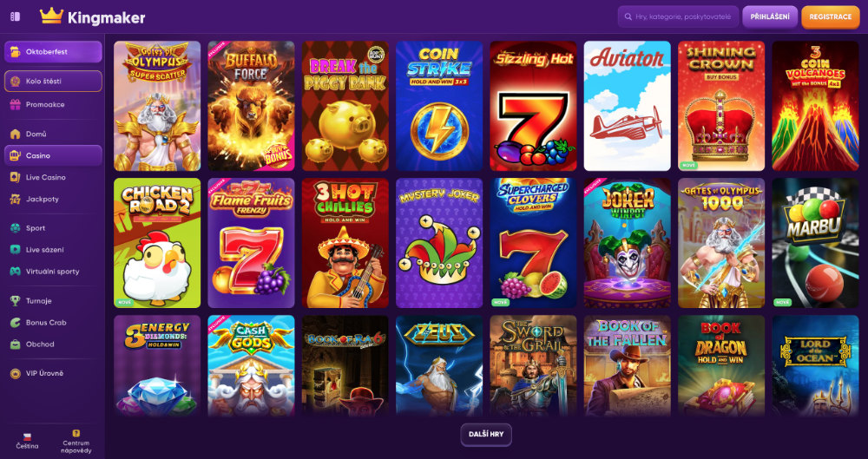The width and height of the screenshot is (868, 459).
Task: Load more games with Další hry
Action: pyautogui.click(x=486, y=435)
